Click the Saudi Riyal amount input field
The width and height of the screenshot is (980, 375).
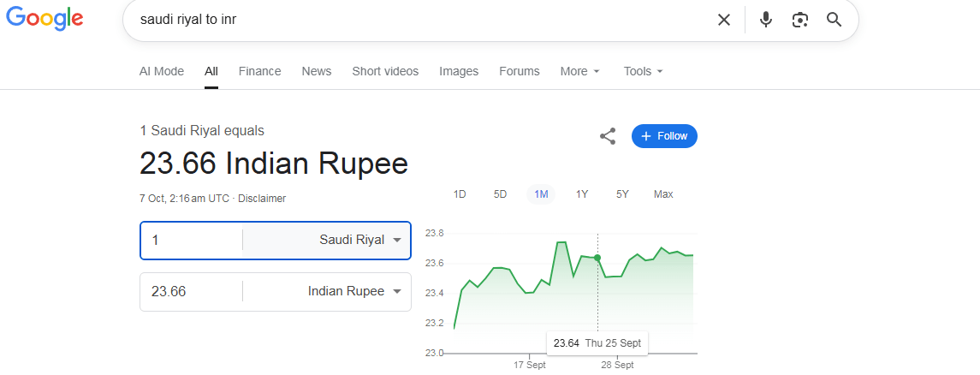[192, 241]
